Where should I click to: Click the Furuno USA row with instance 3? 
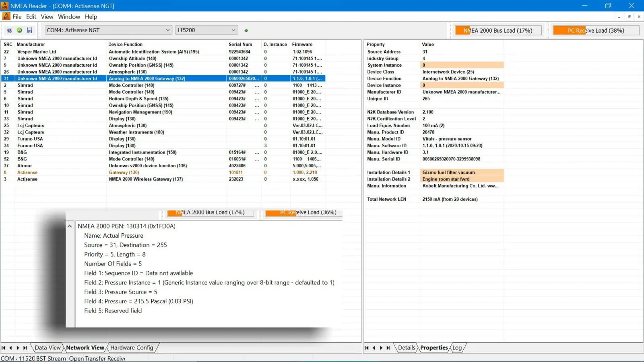click(x=163, y=146)
